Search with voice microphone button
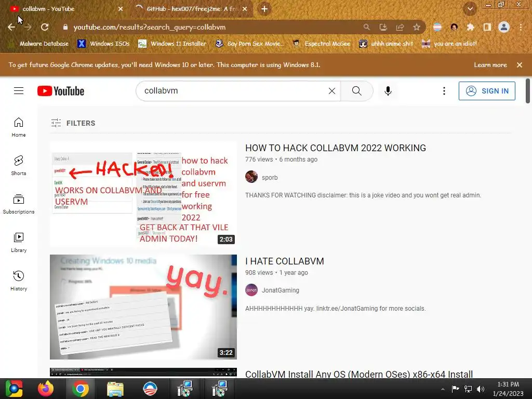 click(x=388, y=91)
